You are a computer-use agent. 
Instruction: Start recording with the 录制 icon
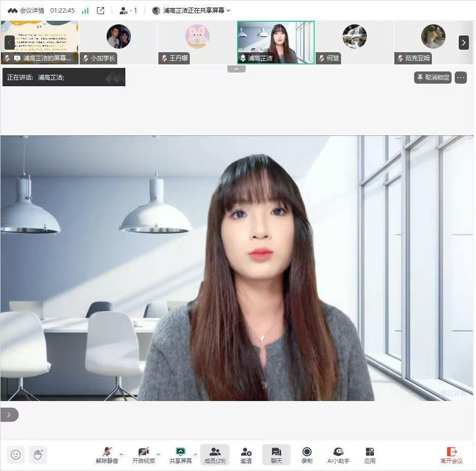(307, 455)
